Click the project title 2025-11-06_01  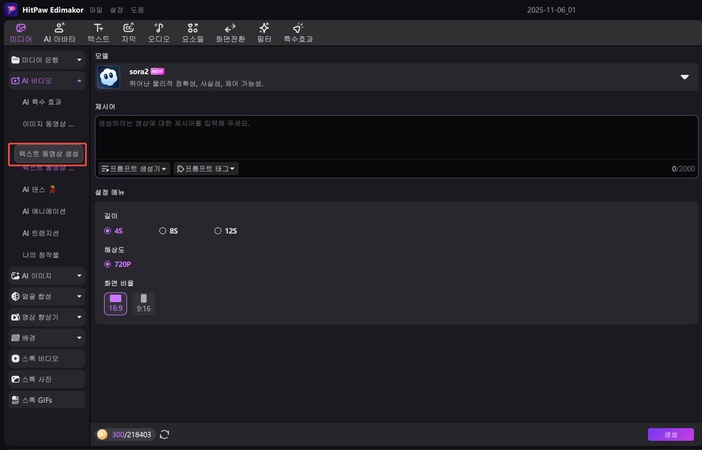point(551,10)
